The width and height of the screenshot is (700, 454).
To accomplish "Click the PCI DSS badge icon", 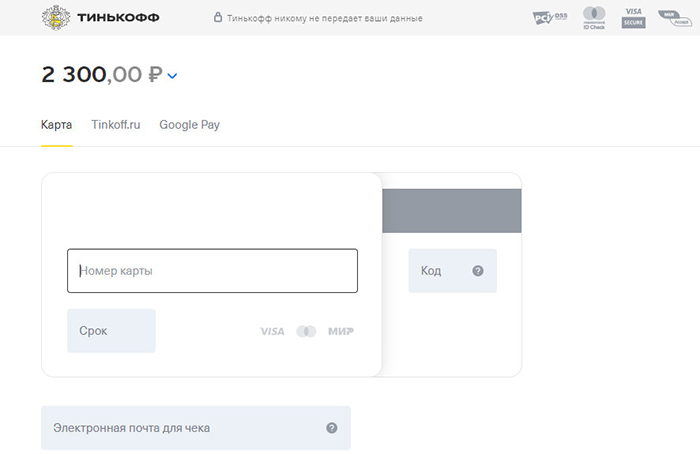I will tap(550, 18).
